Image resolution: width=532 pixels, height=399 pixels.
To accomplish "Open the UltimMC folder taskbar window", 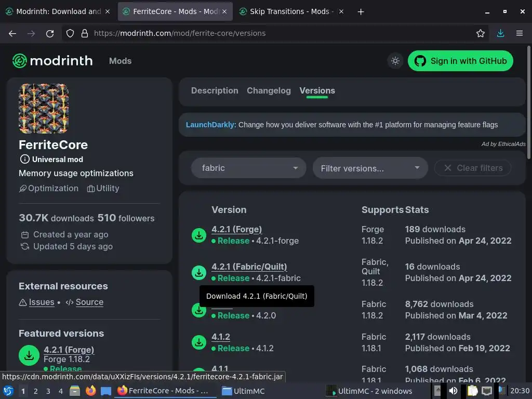I will pos(243,391).
